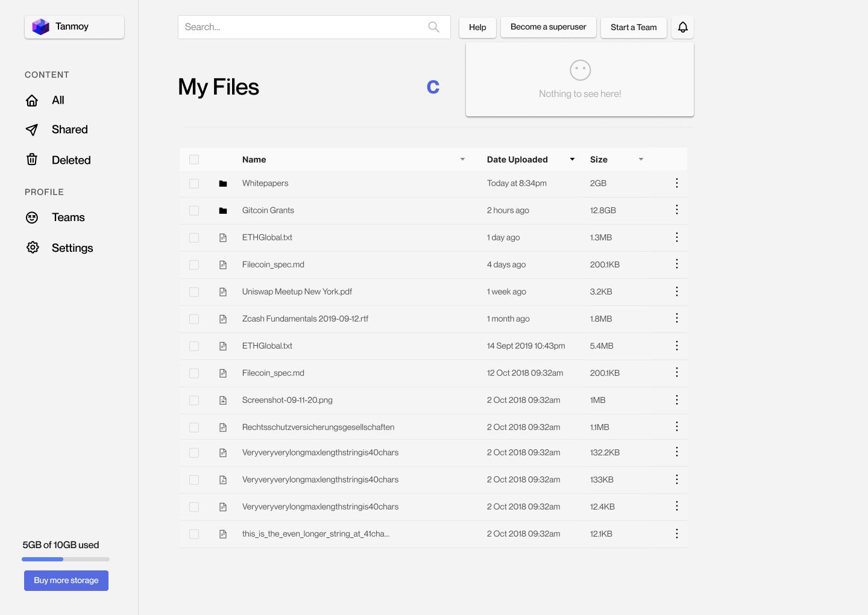Open options menu for Filecoin_spec.md
Image resolution: width=868 pixels, height=615 pixels.
click(x=676, y=264)
